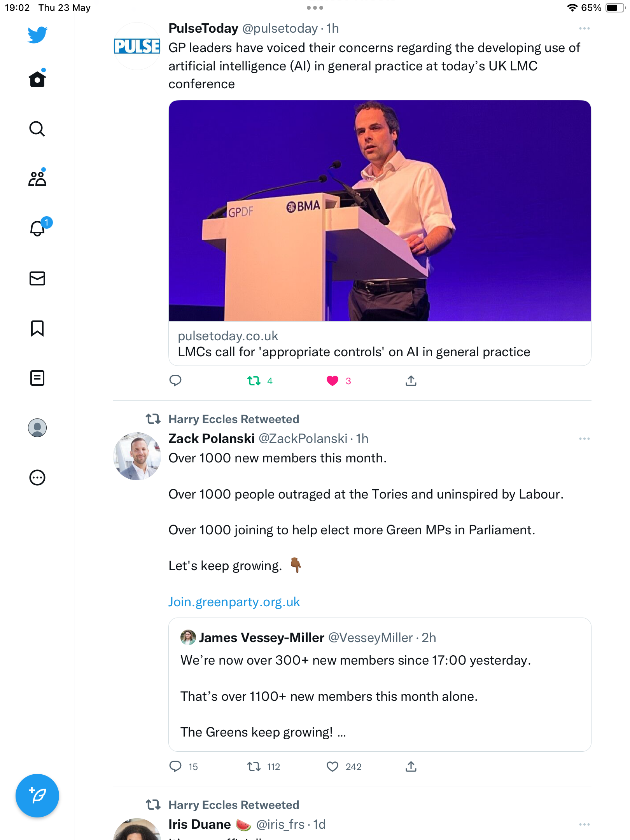Open more options on PulseToday tweet
Image resolution: width=630 pixels, height=840 pixels.
[584, 28]
